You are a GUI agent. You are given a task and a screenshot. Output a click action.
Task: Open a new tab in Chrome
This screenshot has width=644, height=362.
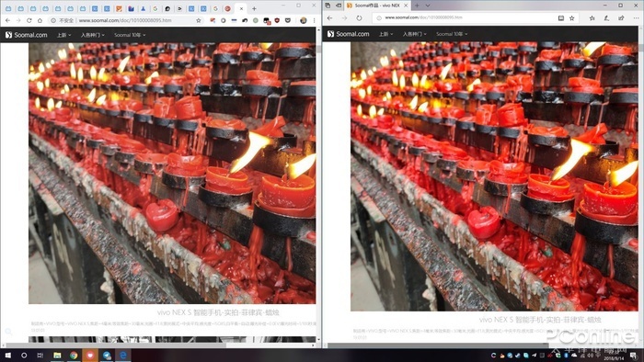pos(254,8)
